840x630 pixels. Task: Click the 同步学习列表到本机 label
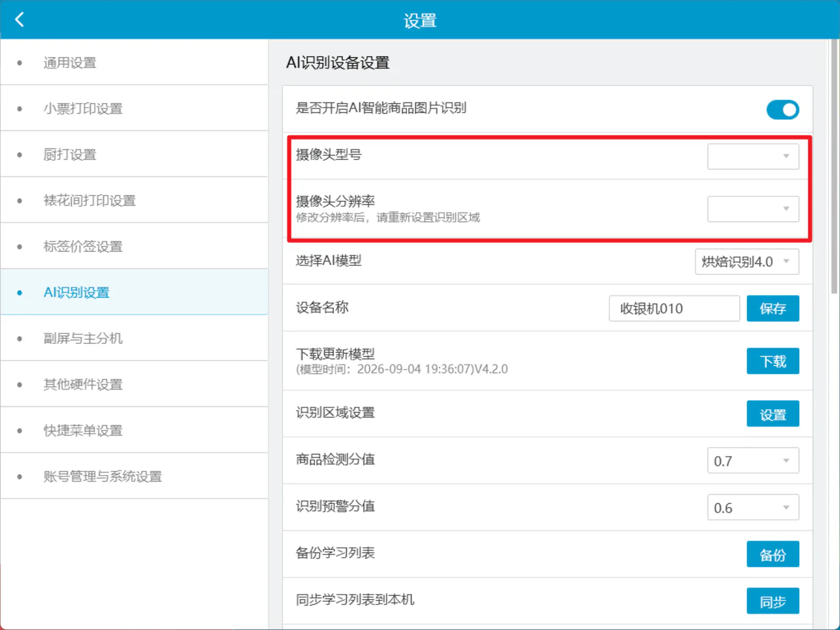[355, 599]
